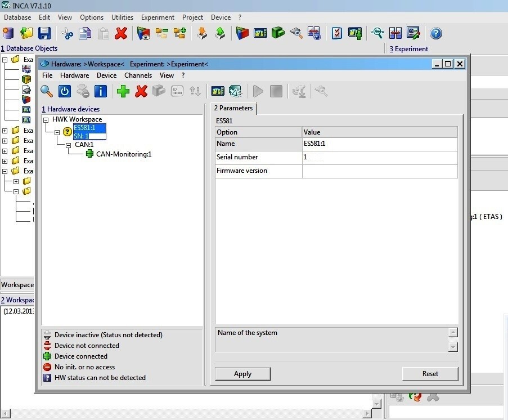Click the description pane scrollbar down arrow
The height and width of the screenshot is (420, 508).
click(452, 347)
